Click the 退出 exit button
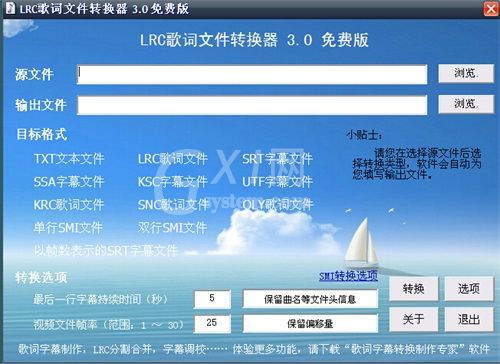 [x=469, y=319]
